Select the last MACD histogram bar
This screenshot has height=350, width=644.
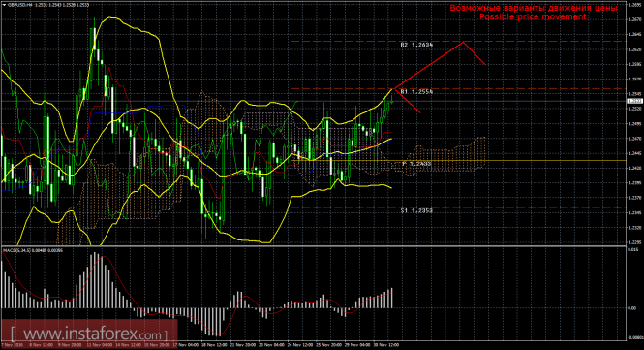tap(392, 298)
